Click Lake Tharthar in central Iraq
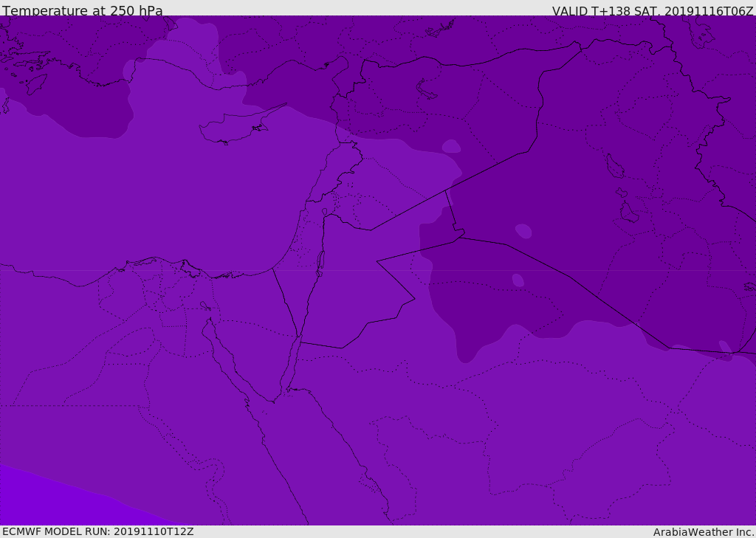756x538 pixels. 614,166
